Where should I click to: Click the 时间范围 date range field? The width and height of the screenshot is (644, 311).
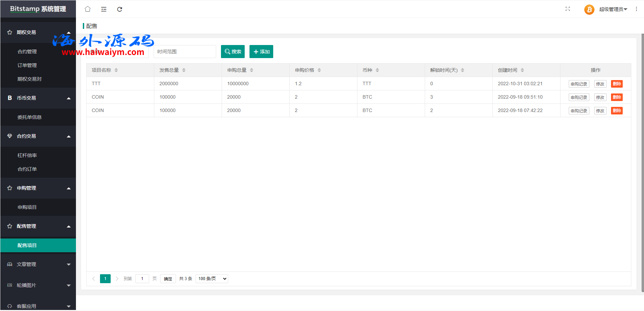185,52
